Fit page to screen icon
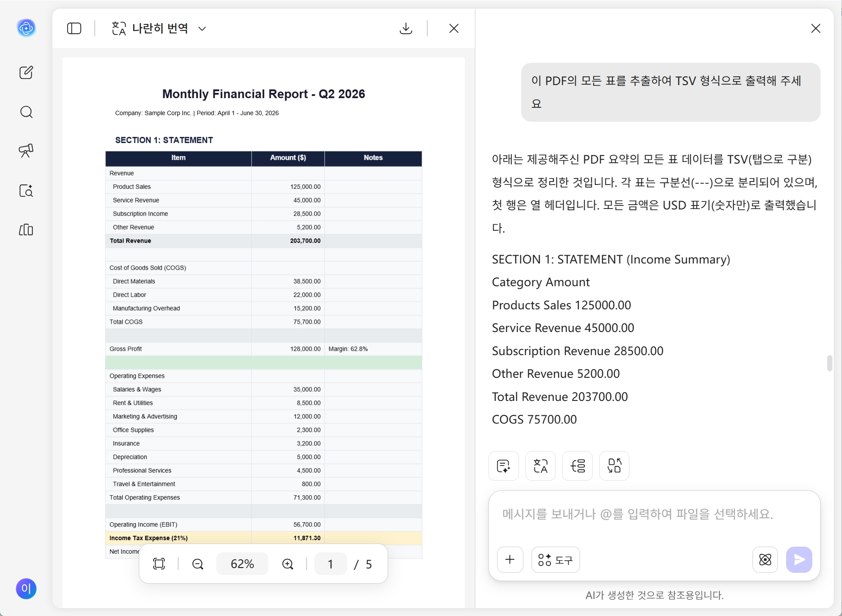Screen dimensions: 842x616 (x=159, y=564)
